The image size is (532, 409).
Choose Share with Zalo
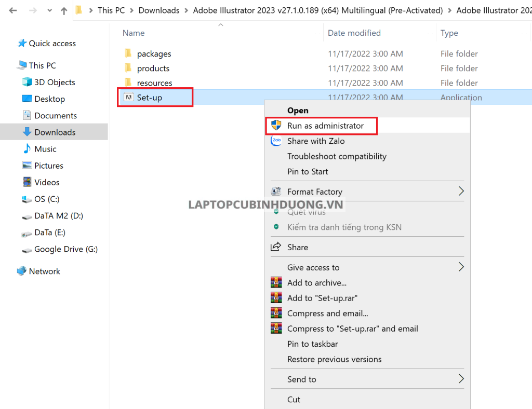click(x=316, y=141)
